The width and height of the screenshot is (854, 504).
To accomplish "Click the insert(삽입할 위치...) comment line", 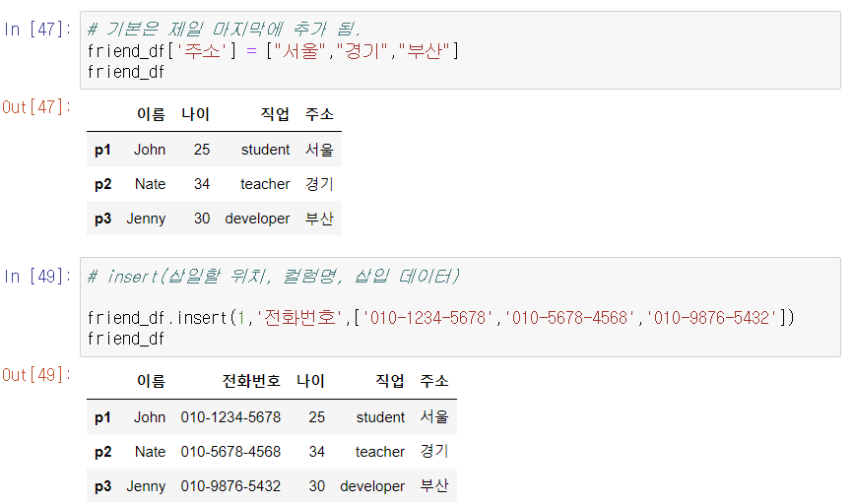I will [274, 276].
